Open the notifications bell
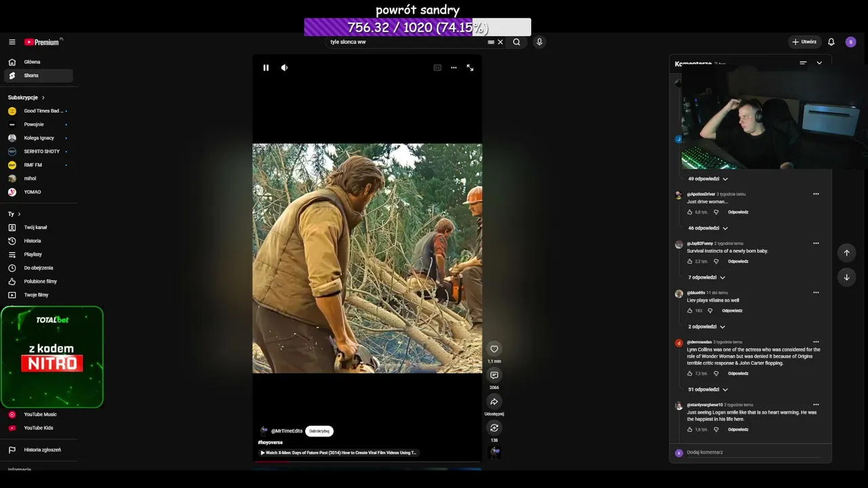 pyautogui.click(x=831, y=42)
